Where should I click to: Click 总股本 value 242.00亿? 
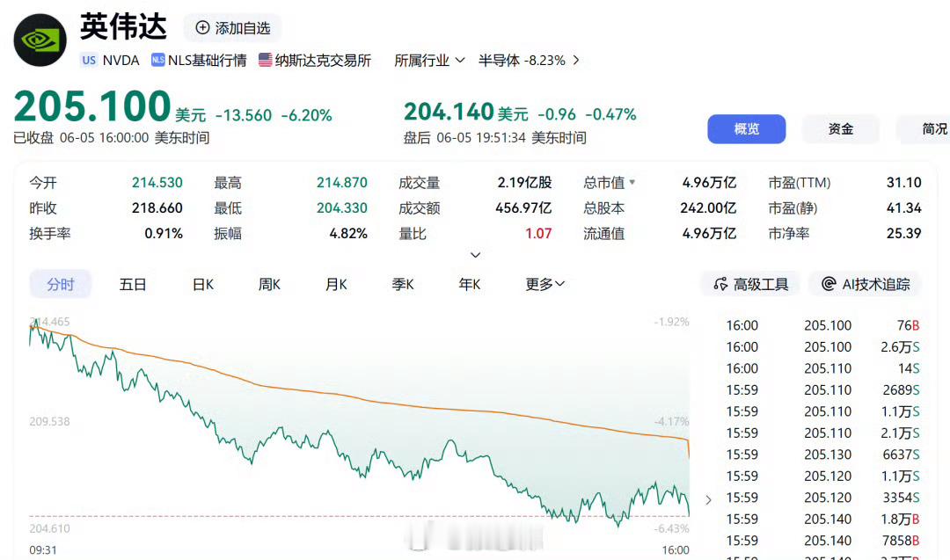point(708,207)
